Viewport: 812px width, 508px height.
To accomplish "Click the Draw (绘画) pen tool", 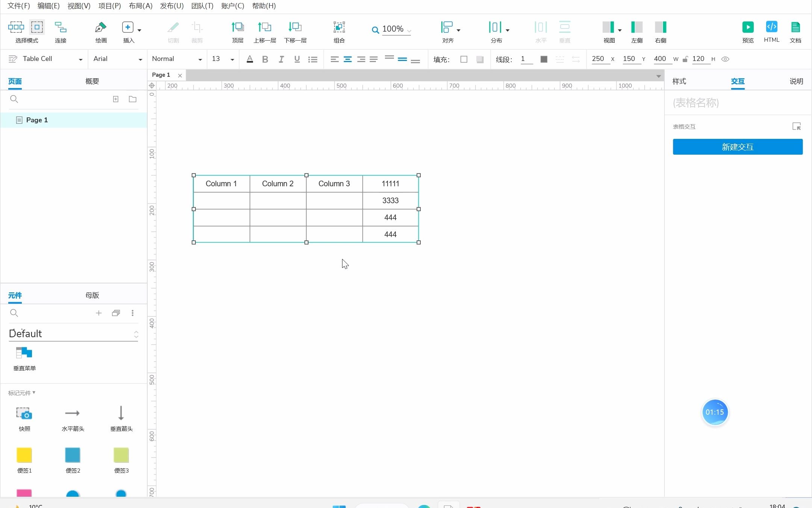I will (x=101, y=27).
